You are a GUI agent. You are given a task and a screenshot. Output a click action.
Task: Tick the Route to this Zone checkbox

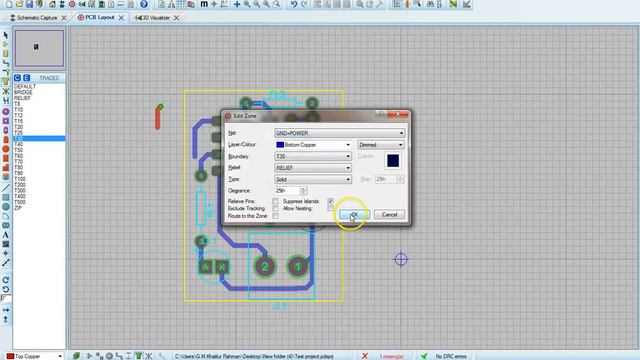(x=276, y=216)
